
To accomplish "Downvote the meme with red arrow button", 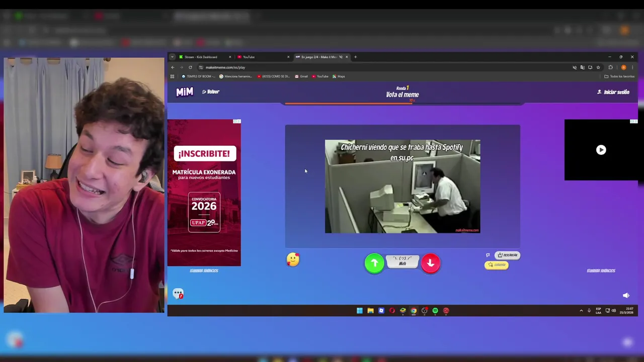I will (x=430, y=263).
